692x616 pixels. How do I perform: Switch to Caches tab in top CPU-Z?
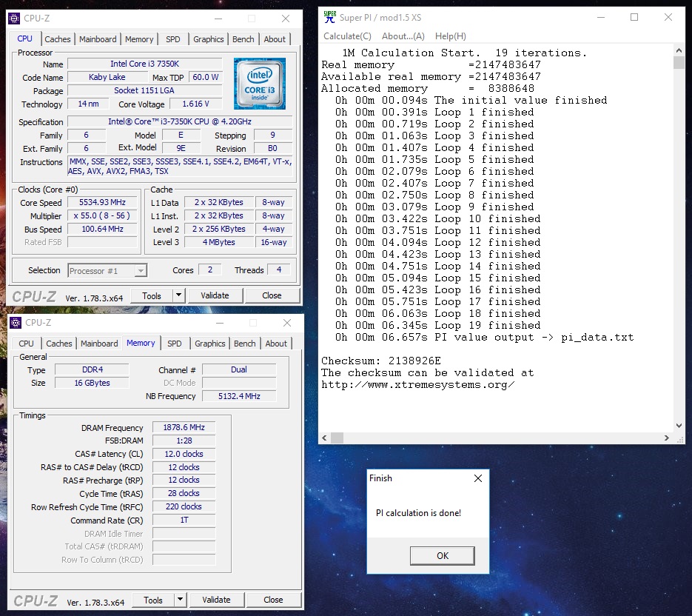pyautogui.click(x=58, y=38)
